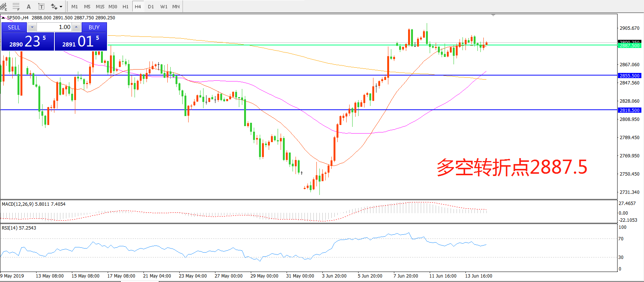
Task: Select the Text drawing tool
Action: coord(29,6)
